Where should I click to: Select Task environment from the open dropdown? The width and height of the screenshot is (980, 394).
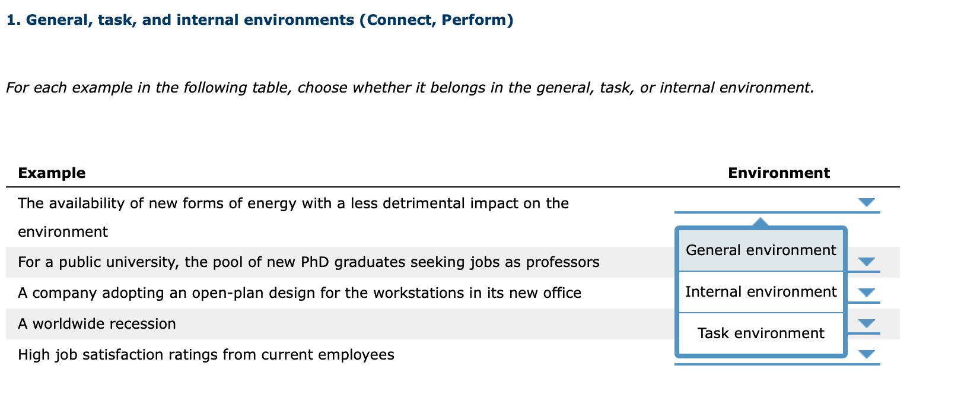761,333
